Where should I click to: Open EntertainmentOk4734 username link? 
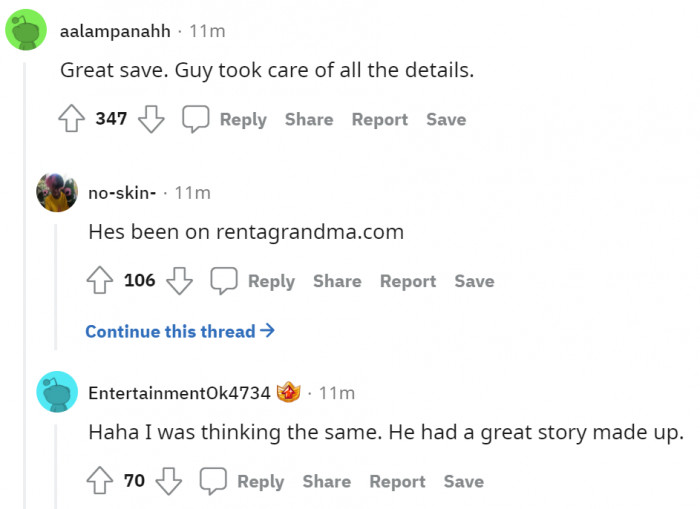tap(179, 393)
